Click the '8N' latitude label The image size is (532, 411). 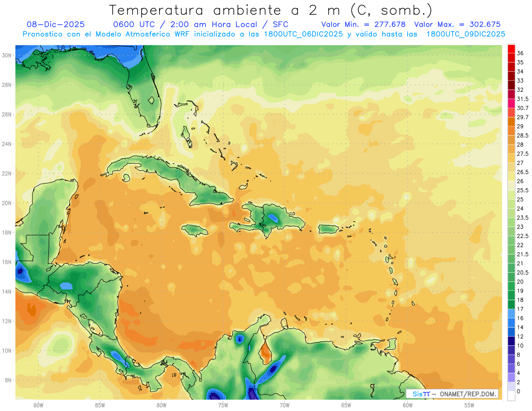pos(9,380)
